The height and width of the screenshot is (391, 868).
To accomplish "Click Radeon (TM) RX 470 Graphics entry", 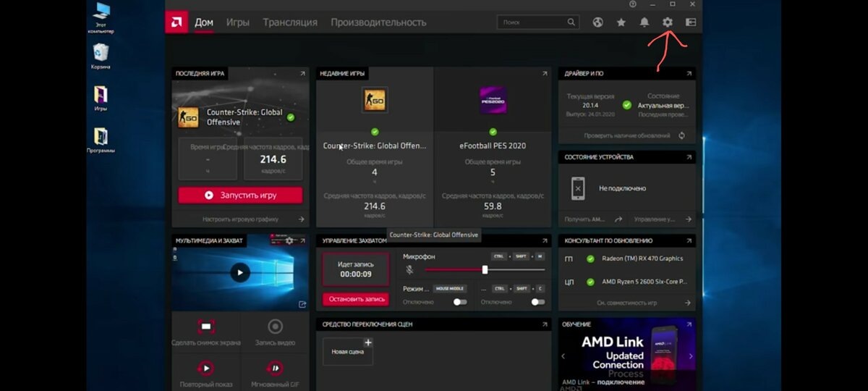I will (x=642, y=258).
